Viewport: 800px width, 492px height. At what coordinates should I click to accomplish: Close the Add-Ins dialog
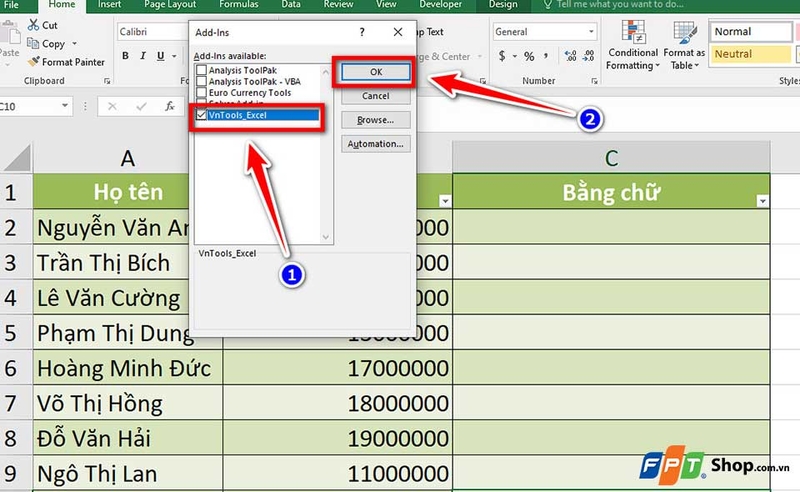[398, 32]
